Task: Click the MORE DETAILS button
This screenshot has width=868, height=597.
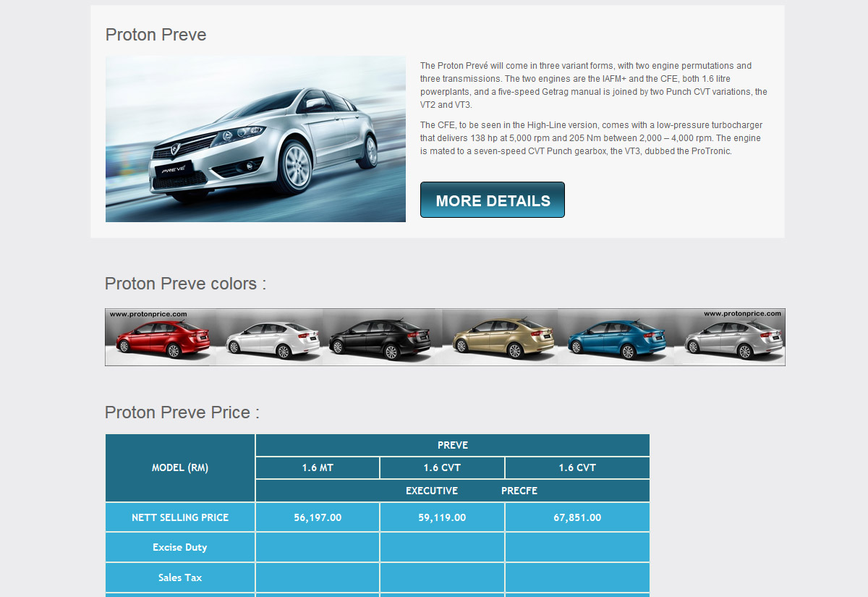Action: [492, 200]
